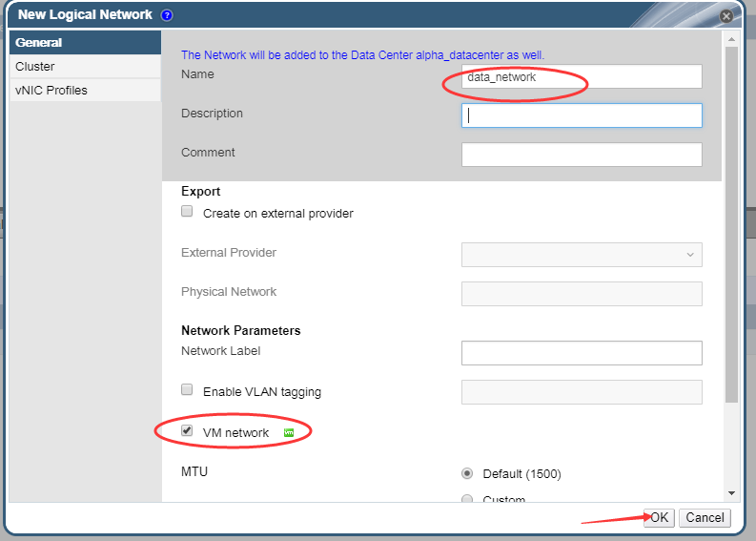Select the Custom MTU radio button

[467, 499]
